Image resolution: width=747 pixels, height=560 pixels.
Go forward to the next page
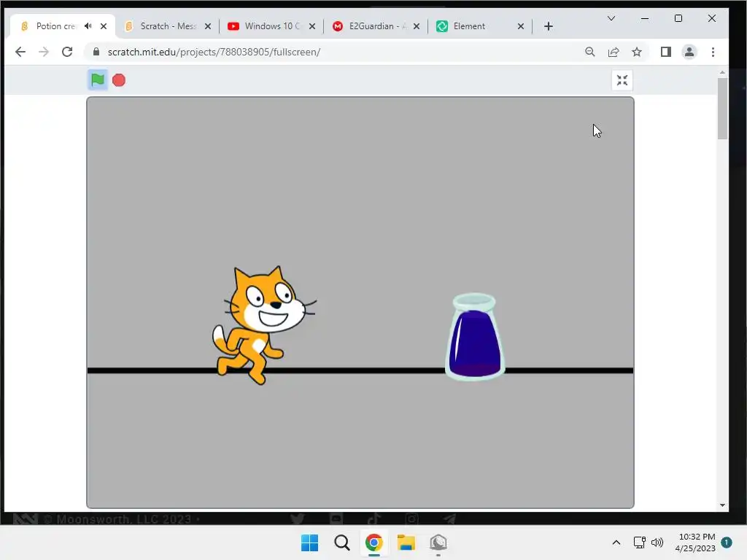click(x=44, y=52)
